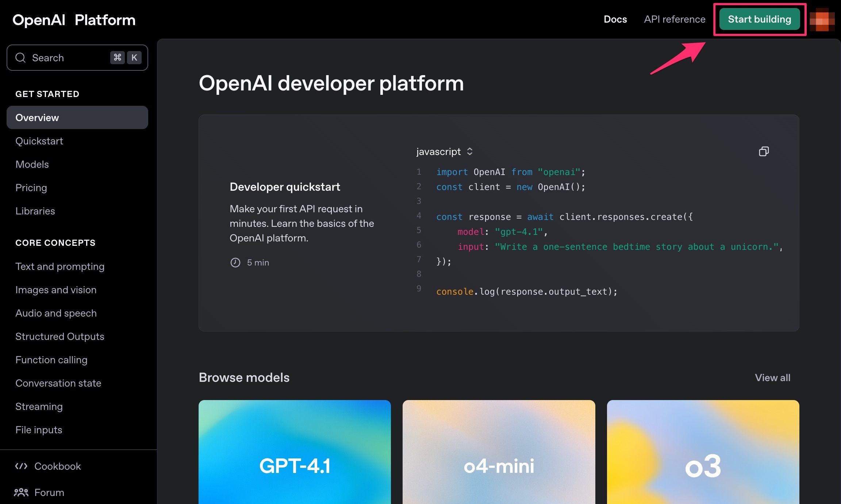Viewport: 841px width, 504px height.
Task: Open Text and prompting guide
Action: (x=60, y=267)
